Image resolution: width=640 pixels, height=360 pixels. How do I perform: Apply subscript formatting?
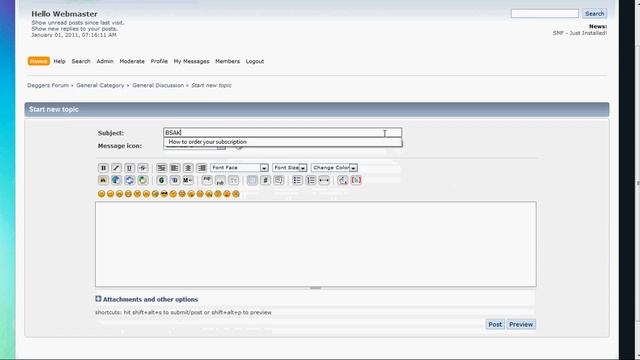tap(220, 180)
